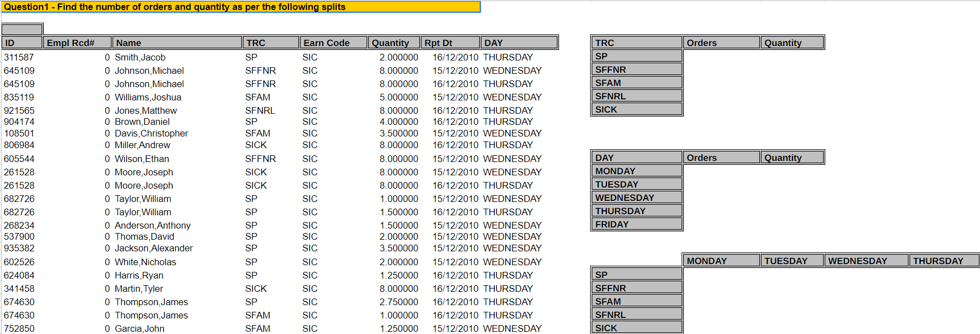Select the Martin,Tyler name cell
The width and height of the screenshot is (980, 334).
[139, 289]
